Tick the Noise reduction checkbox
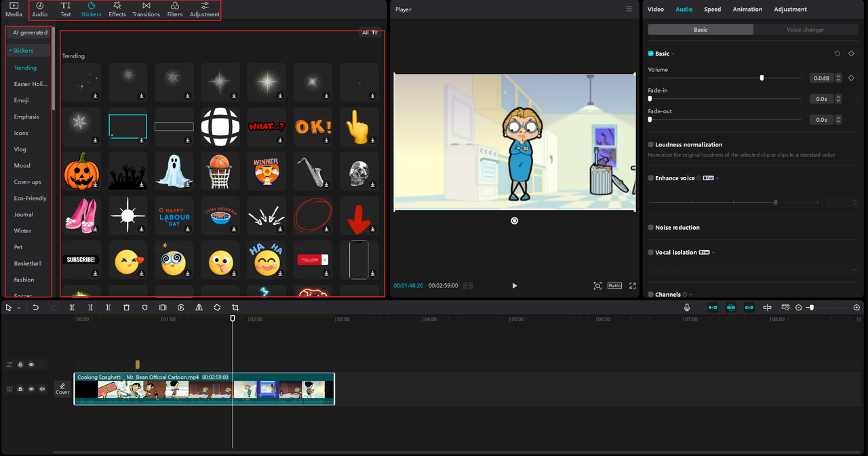 click(x=651, y=228)
